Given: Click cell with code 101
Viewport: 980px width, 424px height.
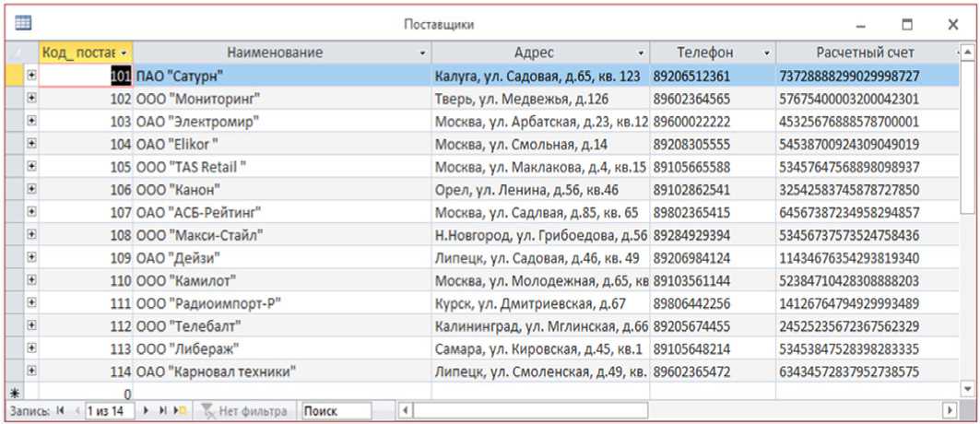Looking at the screenshot, I should (x=85, y=76).
